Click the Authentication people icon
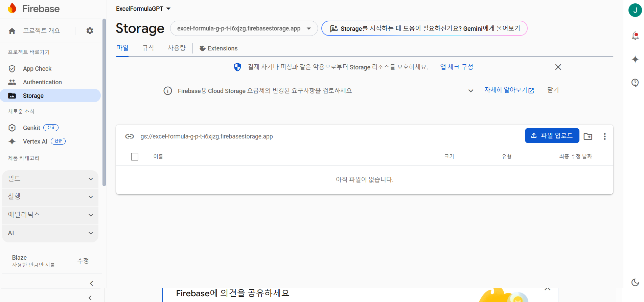644x302 pixels. tap(12, 82)
